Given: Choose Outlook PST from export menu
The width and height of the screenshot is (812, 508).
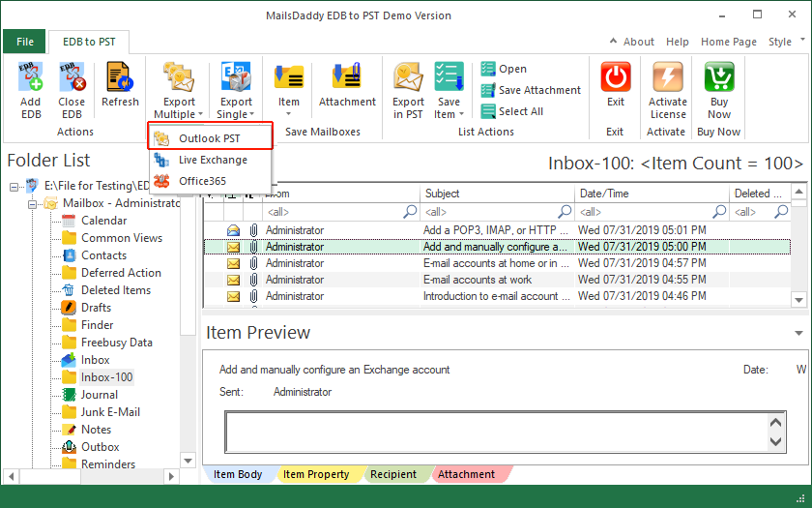Looking at the screenshot, I should point(210,138).
